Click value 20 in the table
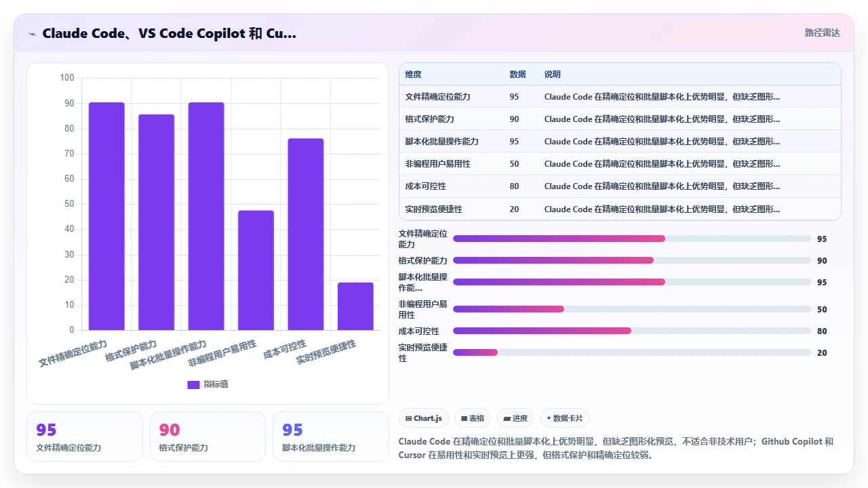Screen dimensions: 868x488 (514, 209)
